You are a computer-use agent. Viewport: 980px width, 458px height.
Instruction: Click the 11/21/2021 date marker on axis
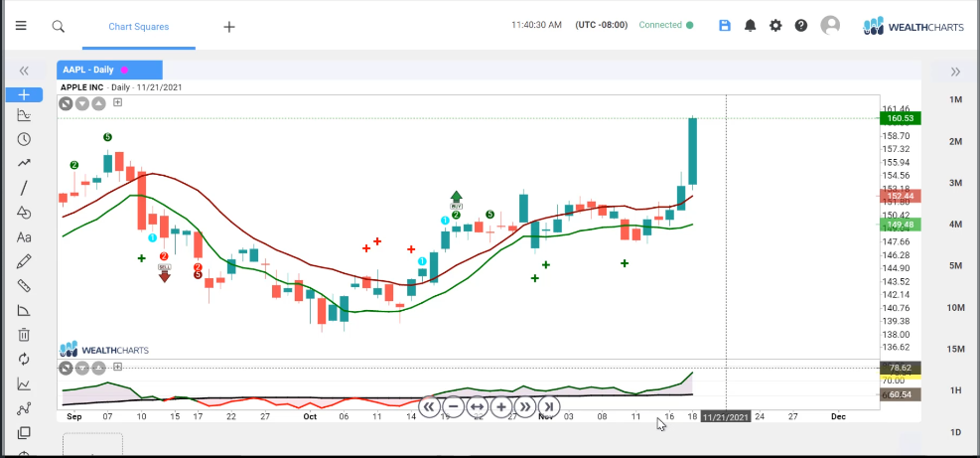(726, 416)
